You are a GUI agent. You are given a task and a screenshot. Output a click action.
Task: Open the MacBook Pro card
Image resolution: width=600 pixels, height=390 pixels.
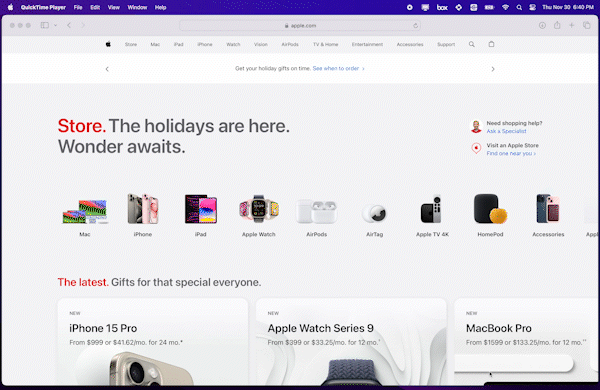click(x=527, y=342)
